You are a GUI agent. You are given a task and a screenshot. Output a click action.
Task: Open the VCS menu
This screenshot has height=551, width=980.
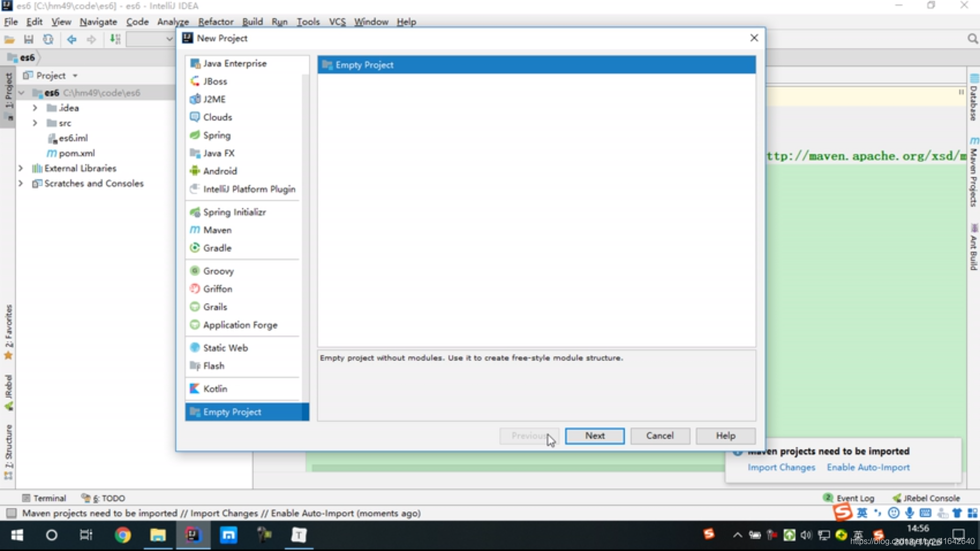[337, 22]
